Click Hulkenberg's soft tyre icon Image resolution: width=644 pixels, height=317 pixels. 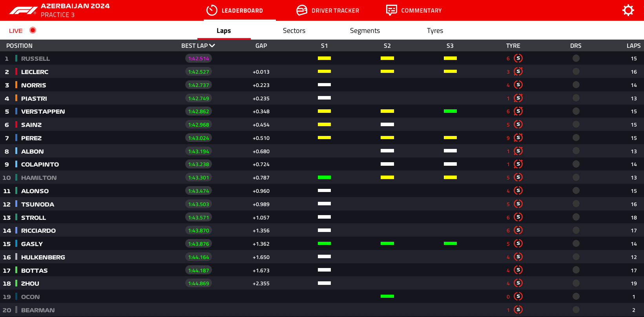(x=518, y=257)
